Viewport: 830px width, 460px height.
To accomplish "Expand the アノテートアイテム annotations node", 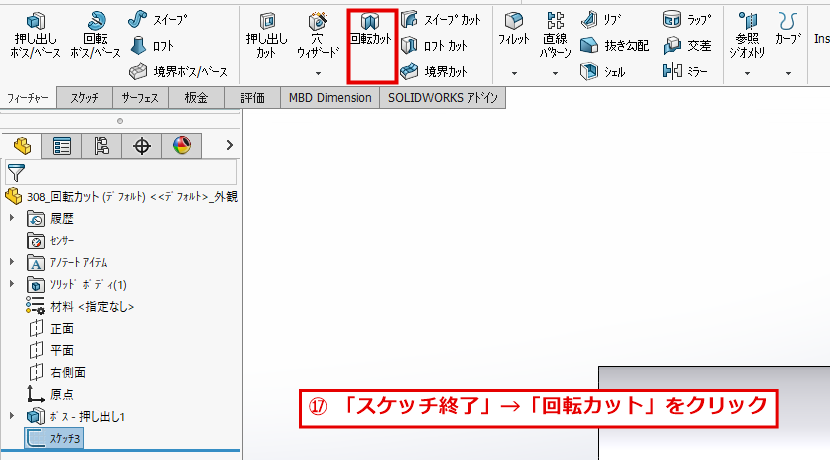I will tap(12, 261).
